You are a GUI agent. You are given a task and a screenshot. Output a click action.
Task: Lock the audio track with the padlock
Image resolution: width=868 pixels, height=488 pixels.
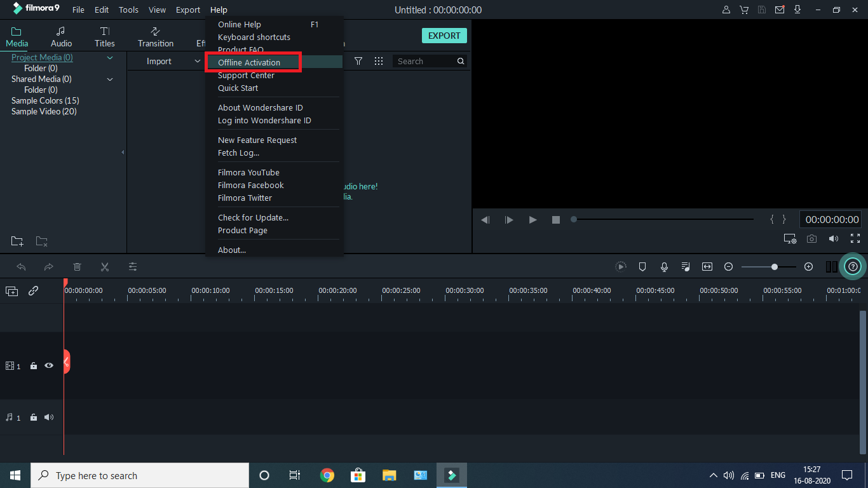tap(33, 417)
